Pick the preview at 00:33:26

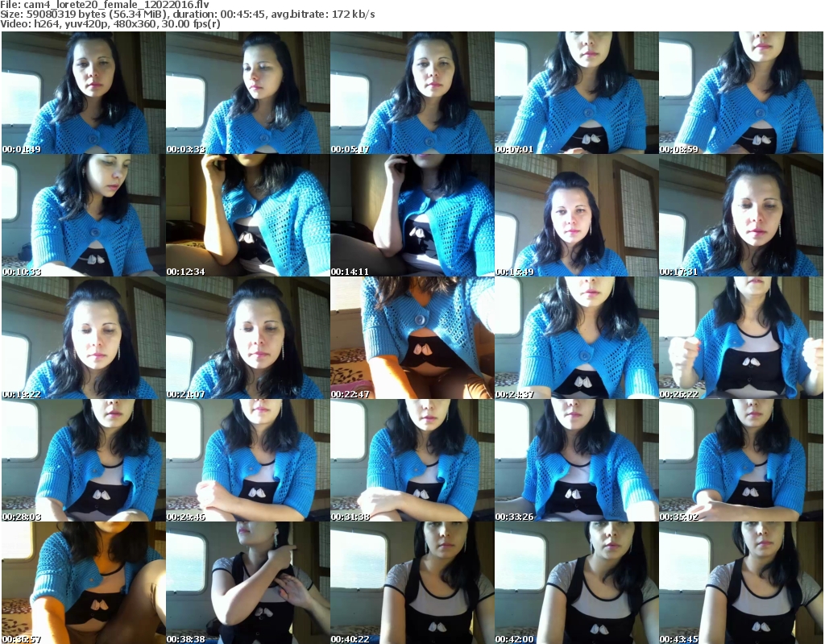pyautogui.click(x=576, y=461)
